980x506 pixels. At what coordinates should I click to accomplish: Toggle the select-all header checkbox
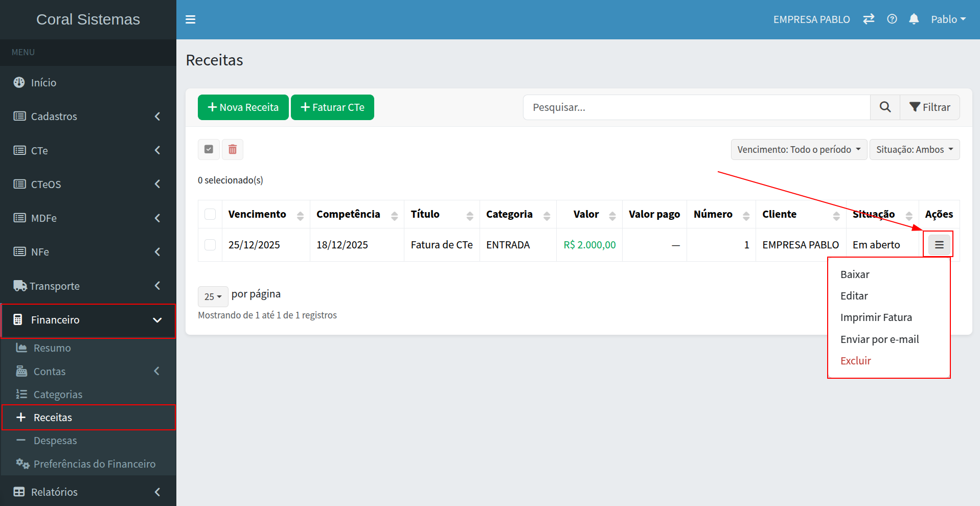coord(210,214)
